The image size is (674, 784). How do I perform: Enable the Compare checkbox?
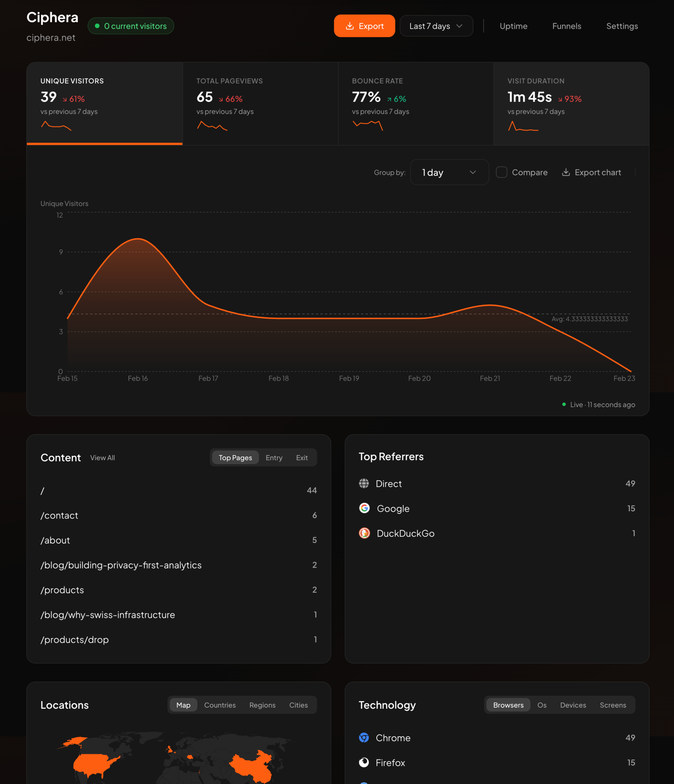point(502,172)
